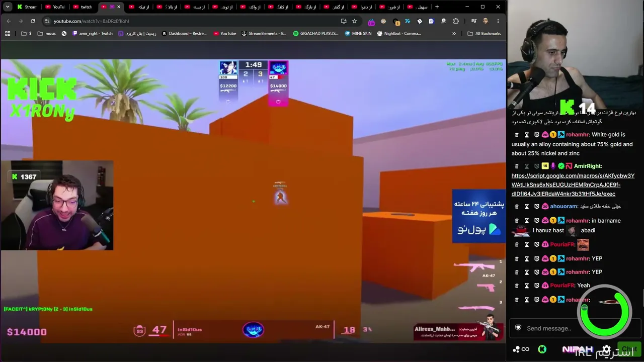
Task: Timeout rohamhr on 'in barname' message
Action: coord(527,221)
